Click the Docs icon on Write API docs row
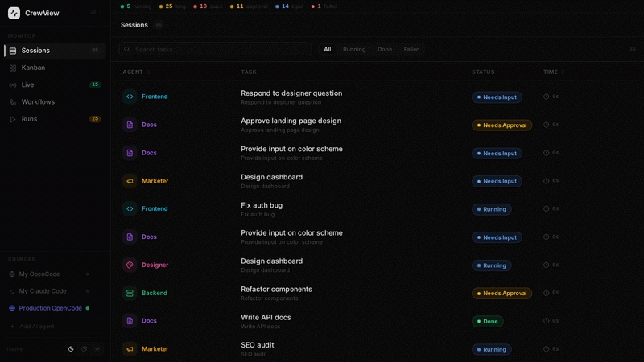 tap(130, 321)
